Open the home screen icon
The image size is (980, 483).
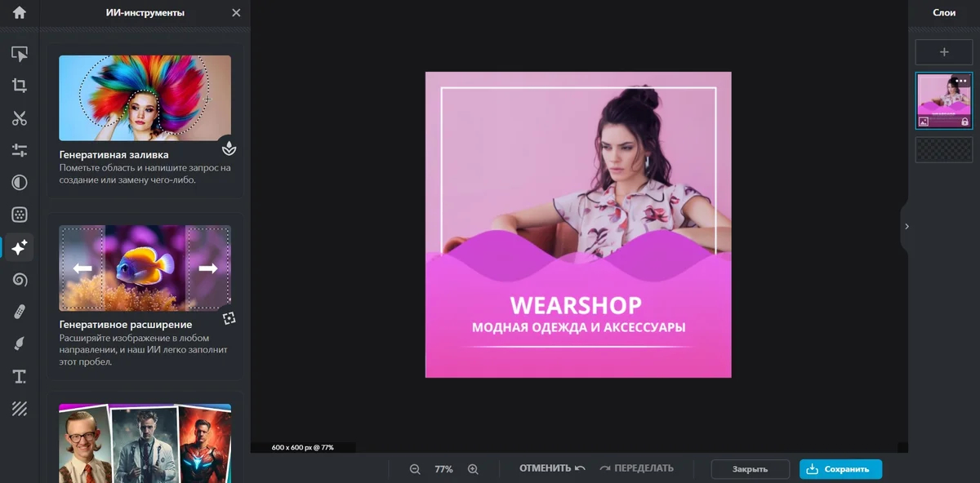[x=19, y=12]
